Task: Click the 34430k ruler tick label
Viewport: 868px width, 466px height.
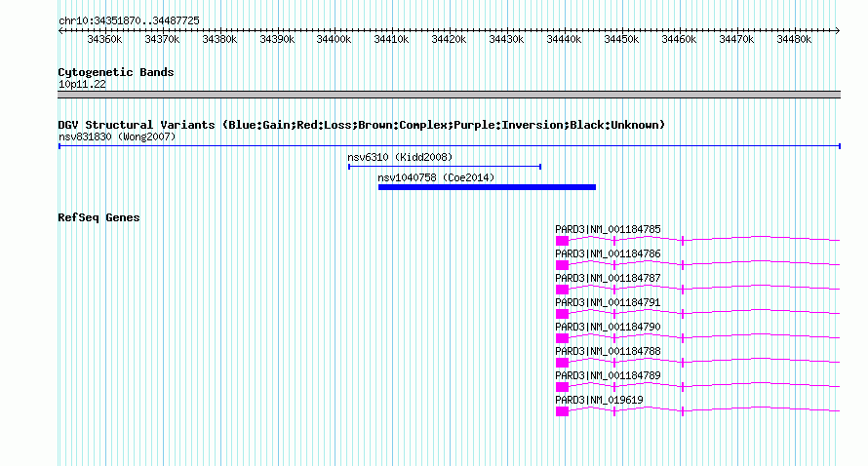Action: (506, 39)
